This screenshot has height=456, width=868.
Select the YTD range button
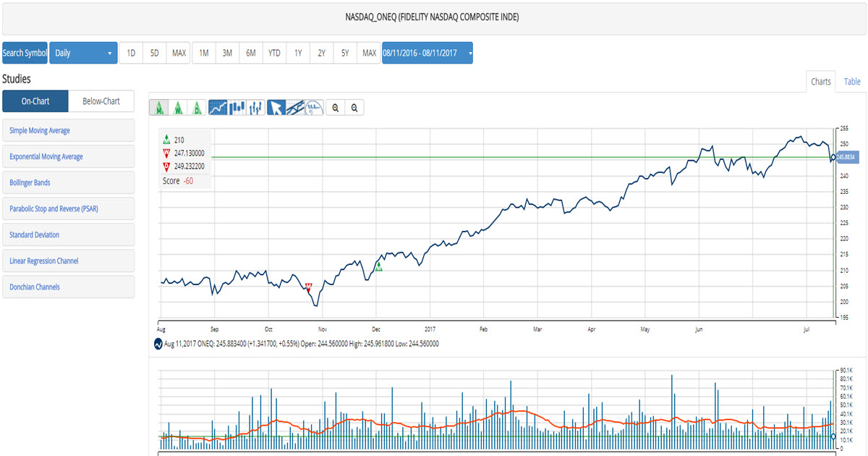[x=274, y=53]
